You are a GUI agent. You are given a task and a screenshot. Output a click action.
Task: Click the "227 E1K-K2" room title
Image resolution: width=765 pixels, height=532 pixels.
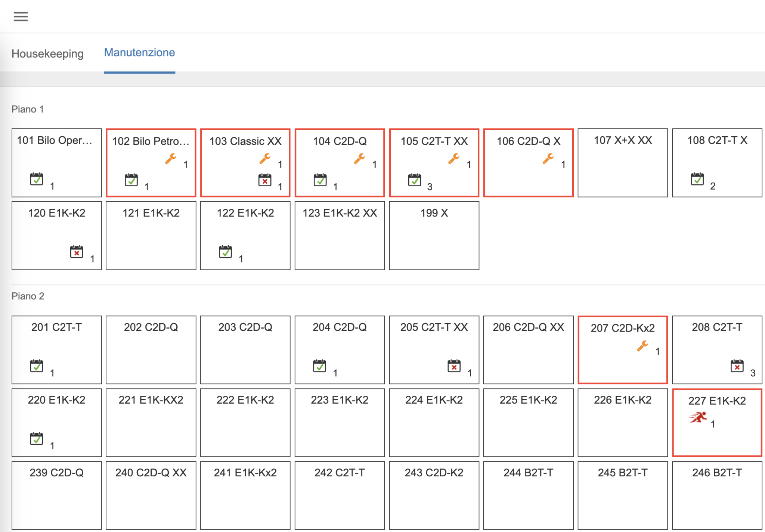717,401
